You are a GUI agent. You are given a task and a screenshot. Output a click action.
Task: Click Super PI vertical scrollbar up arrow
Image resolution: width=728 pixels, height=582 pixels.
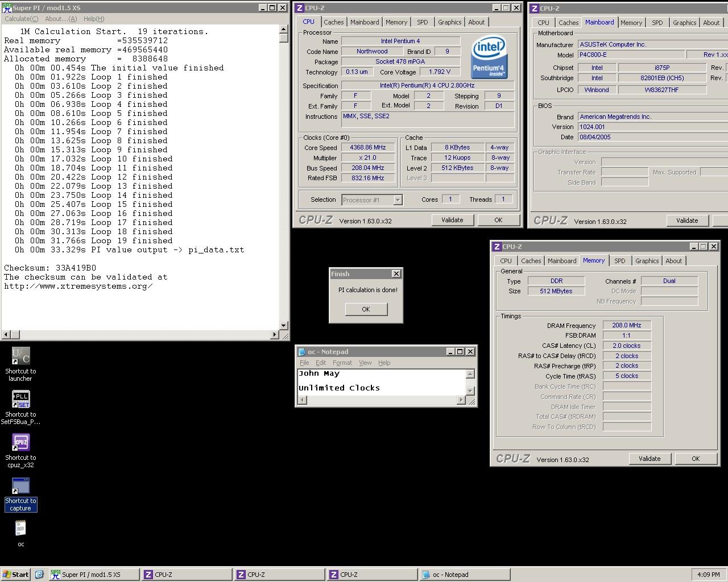284,29
